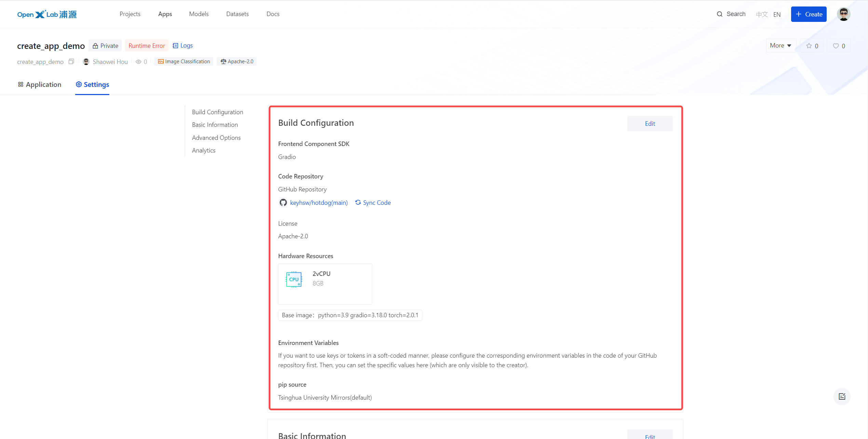868x439 pixels.
Task: Open the Logs viewer
Action: [183, 45]
